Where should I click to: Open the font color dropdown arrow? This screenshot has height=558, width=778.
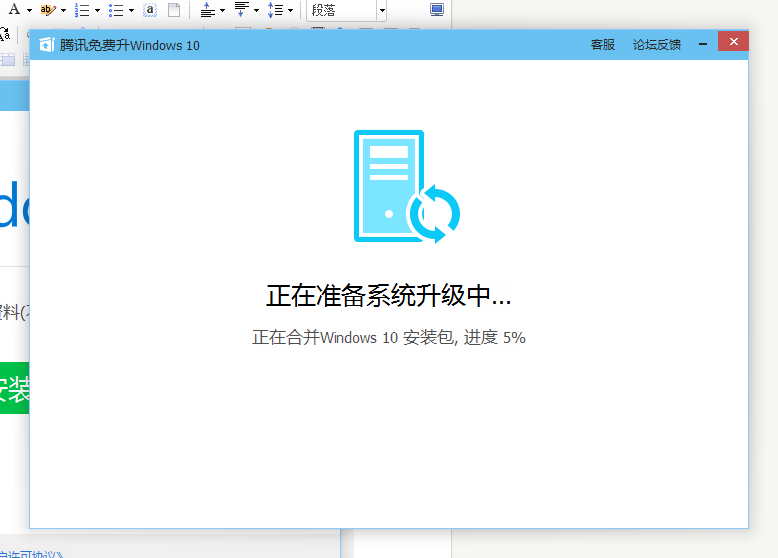[x=29, y=10]
